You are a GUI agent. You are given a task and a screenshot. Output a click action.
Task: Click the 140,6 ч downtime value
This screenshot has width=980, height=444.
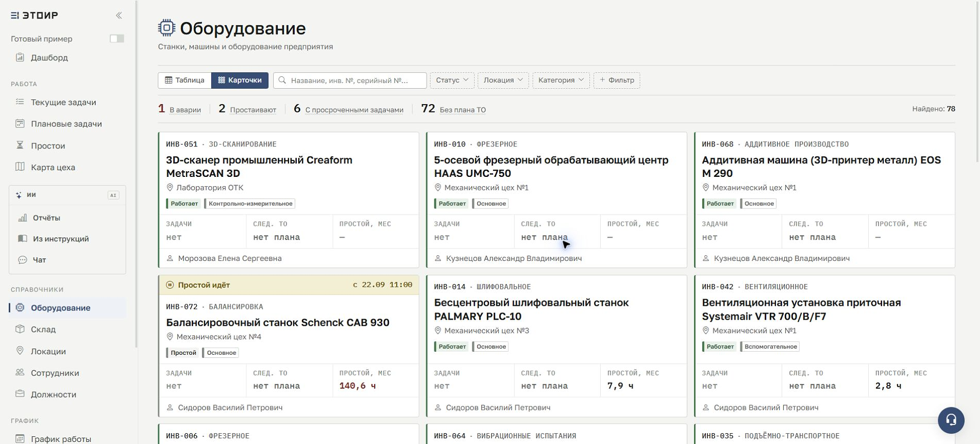pyautogui.click(x=358, y=386)
